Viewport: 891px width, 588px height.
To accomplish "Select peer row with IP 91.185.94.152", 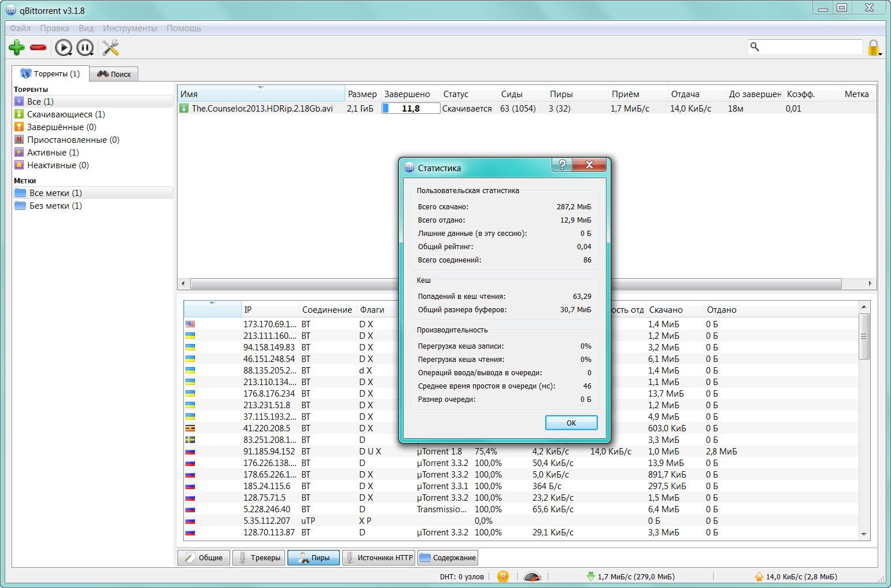I will click(520, 451).
